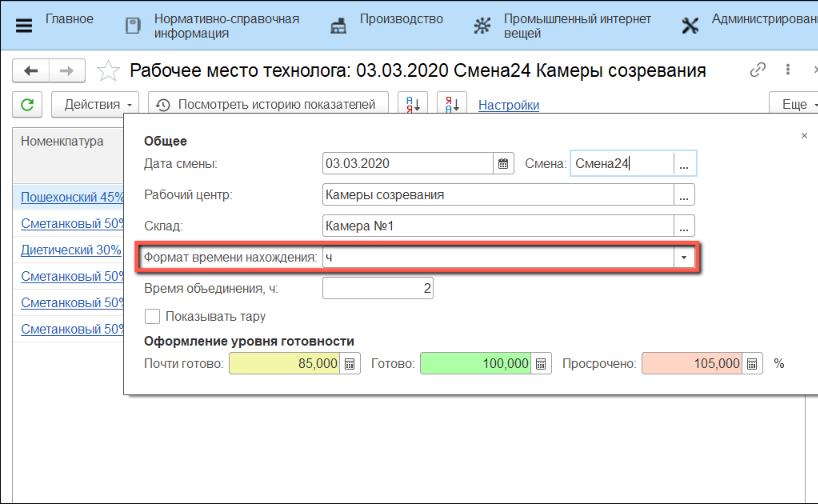The height and width of the screenshot is (504, 818).
Task: Open the calendar picker for Дата смены
Action: 504,163
